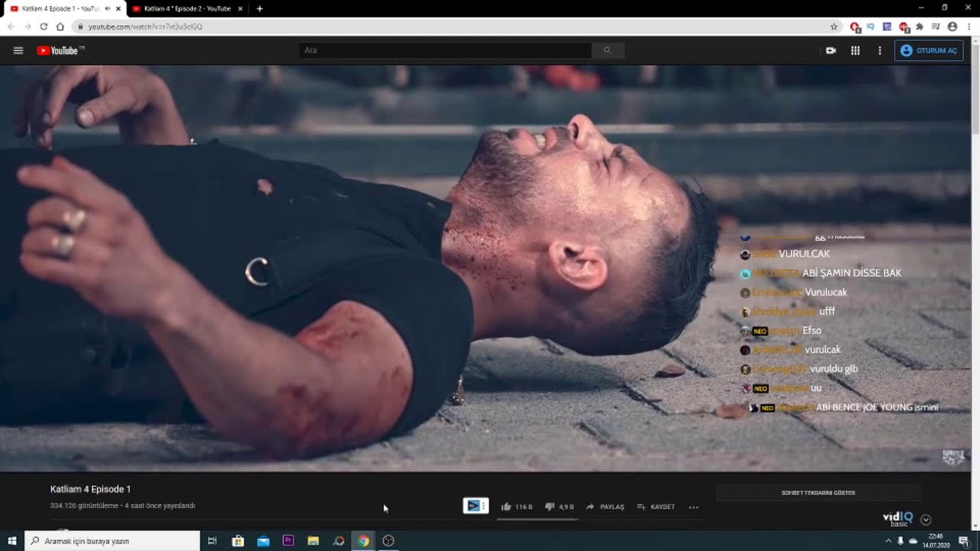Open more actions ellipsis below video

click(694, 507)
